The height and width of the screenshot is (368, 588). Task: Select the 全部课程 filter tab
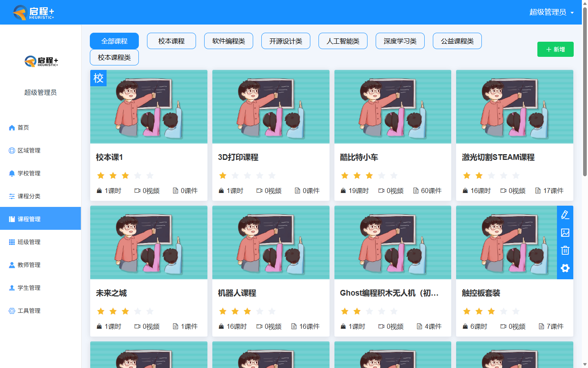coord(114,41)
